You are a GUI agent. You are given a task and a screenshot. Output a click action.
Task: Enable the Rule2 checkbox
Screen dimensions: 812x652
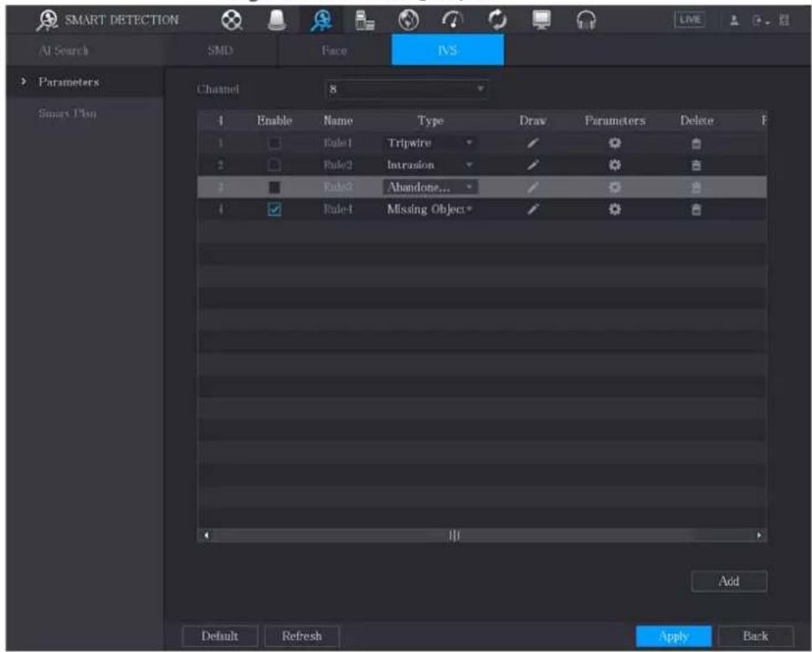coord(275,165)
